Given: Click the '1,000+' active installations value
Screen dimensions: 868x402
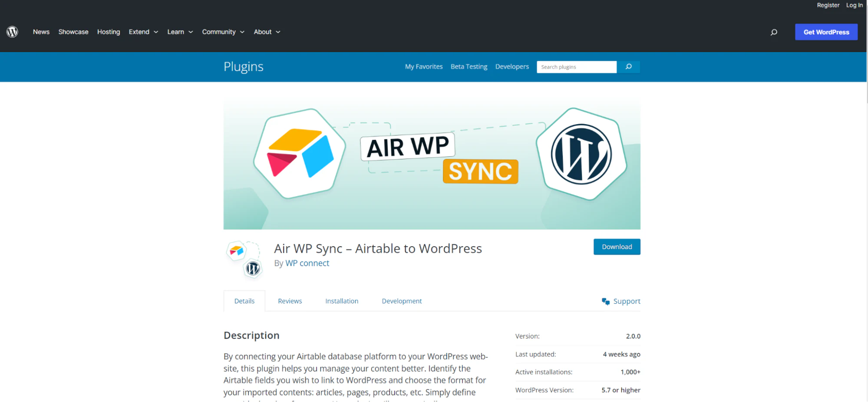Looking at the screenshot, I should click(630, 372).
